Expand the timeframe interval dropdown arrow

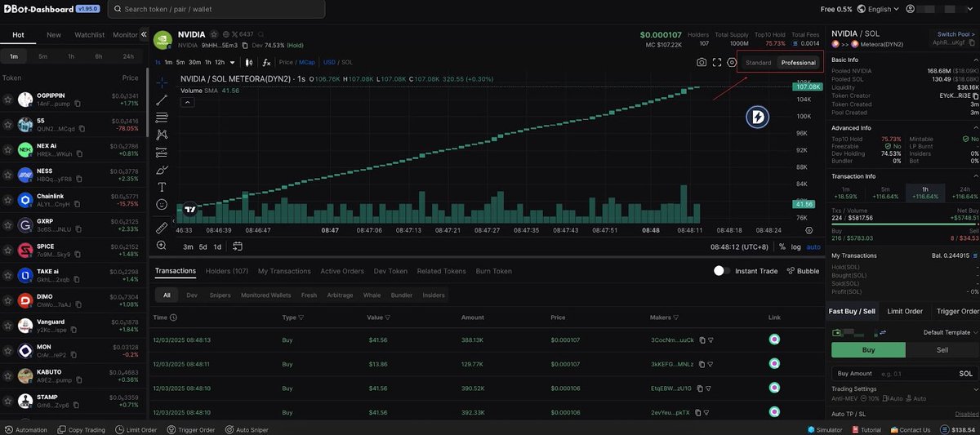[x=233, y=62]
